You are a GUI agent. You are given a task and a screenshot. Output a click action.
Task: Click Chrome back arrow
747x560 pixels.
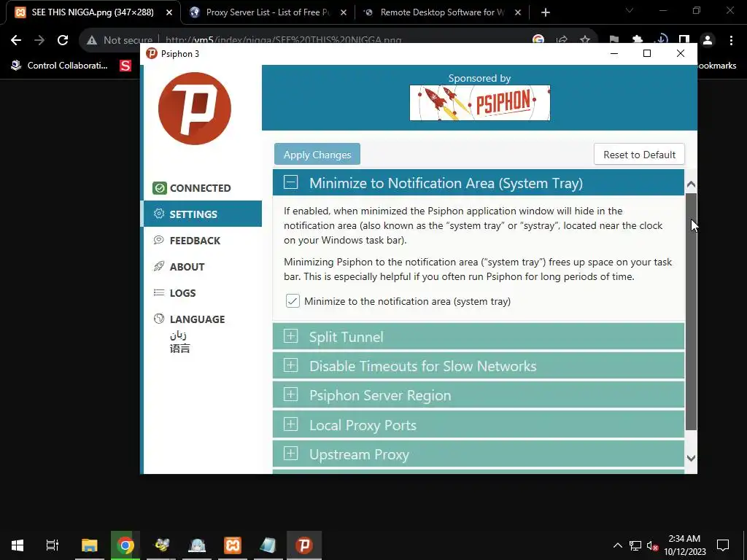point(16,41)
